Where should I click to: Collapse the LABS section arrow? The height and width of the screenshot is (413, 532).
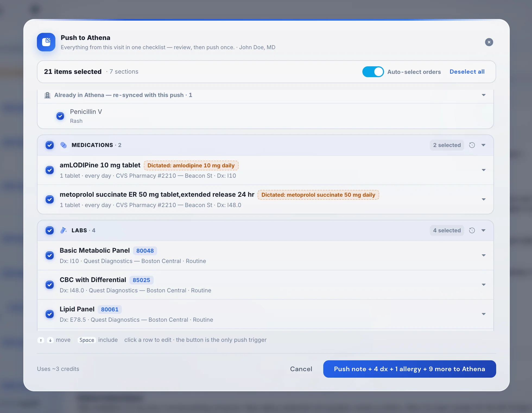click(x=483, y=230)
